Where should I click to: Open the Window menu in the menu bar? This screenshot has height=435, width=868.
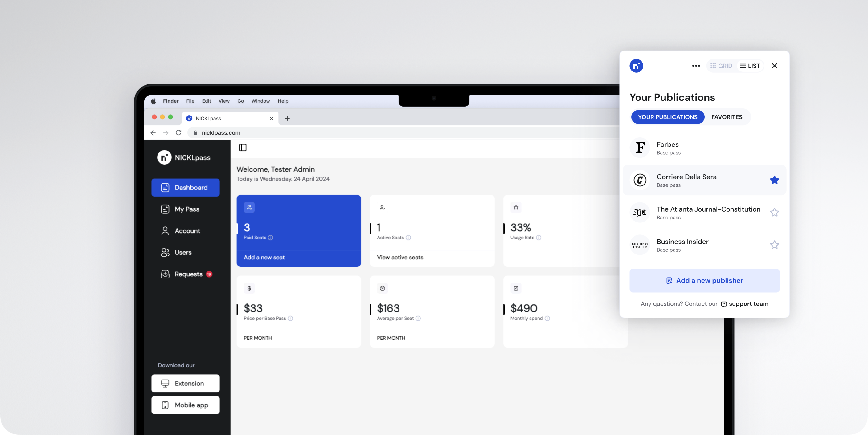[260, 101]
